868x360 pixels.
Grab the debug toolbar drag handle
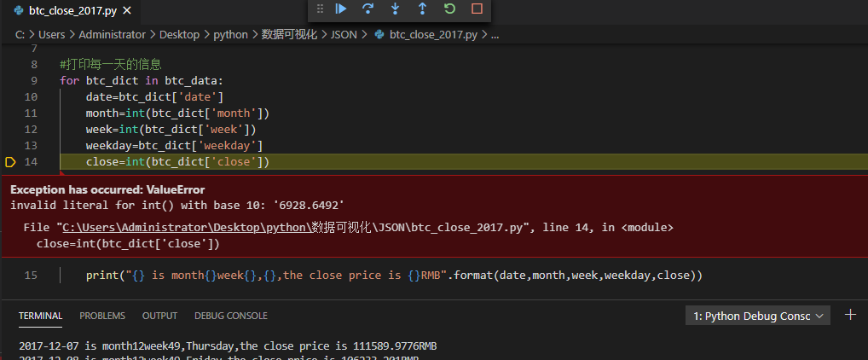pyautogui.click(x=320, y=9)
